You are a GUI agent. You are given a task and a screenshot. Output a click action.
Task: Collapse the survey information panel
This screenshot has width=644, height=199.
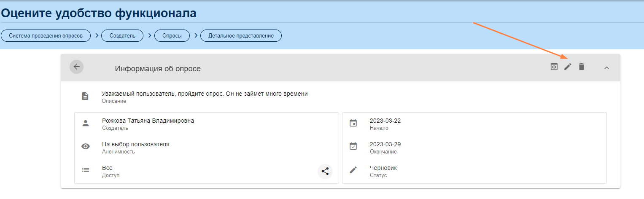[606, 67]
